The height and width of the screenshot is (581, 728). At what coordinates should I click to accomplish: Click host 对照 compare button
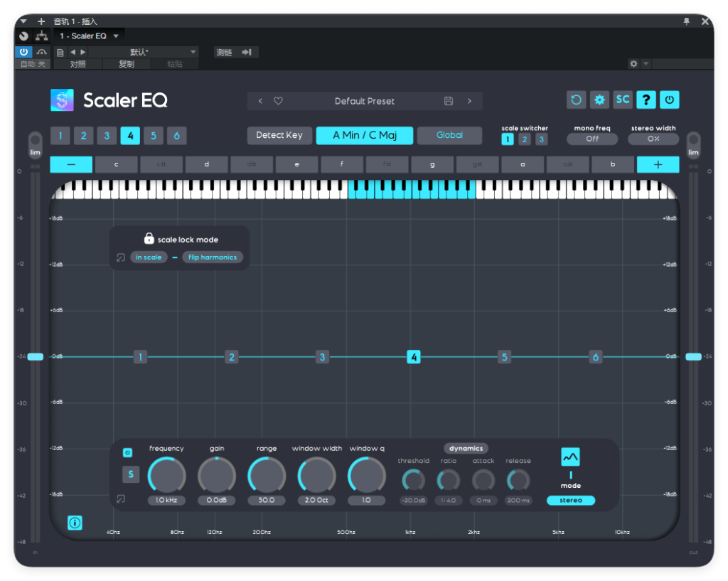[x=78, y=64]
